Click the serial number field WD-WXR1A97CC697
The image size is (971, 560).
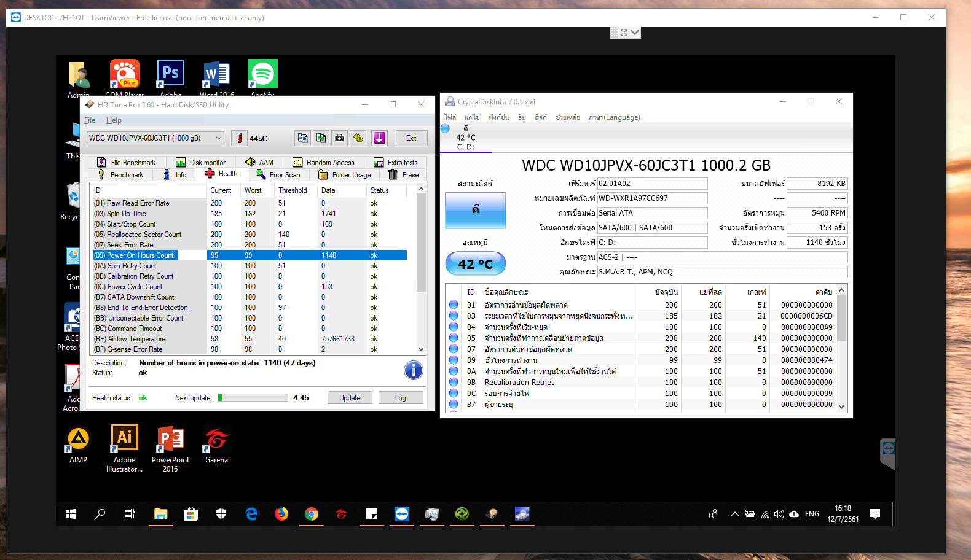pyautogui.click(x=652, y=198)
